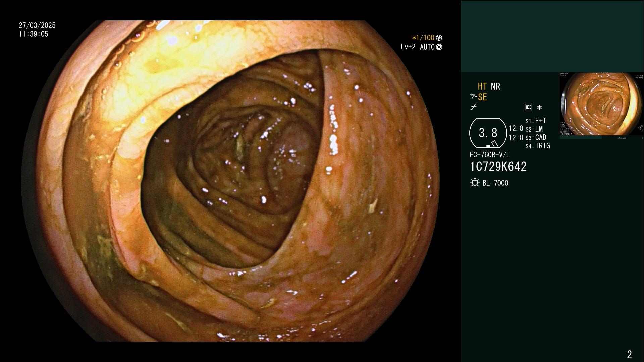644x362 pixels.
Task: Toggle the HT indicator
Action: [482, 86]
